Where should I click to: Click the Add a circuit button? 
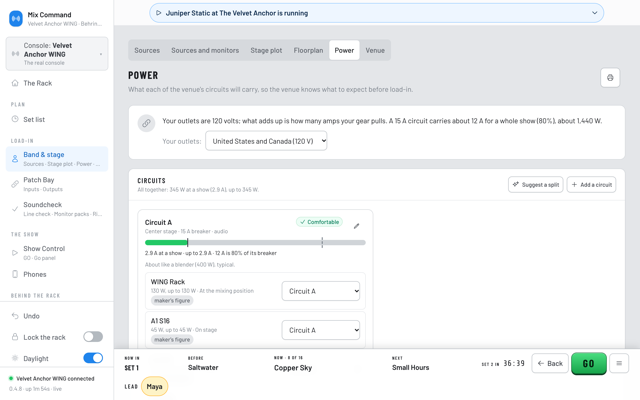(x=591, y=184)
